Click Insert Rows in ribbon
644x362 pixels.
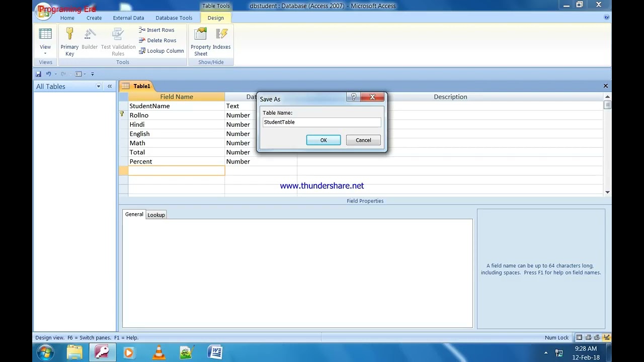pyautogui.click(x=156, y=30)
